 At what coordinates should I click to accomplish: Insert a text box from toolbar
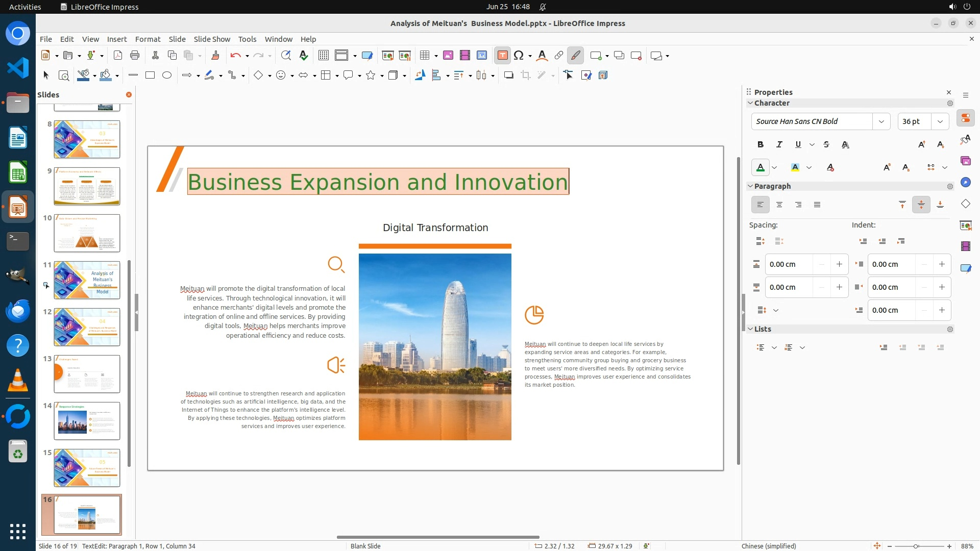pyautogui.click(x=502, y=56)
